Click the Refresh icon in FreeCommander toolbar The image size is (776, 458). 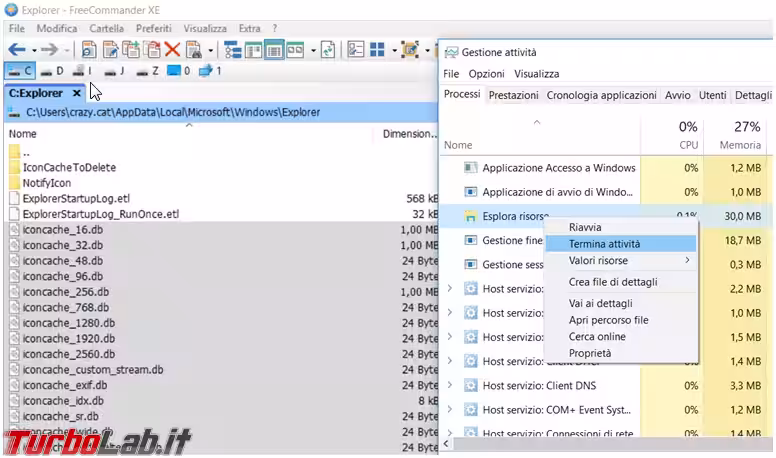327,49
